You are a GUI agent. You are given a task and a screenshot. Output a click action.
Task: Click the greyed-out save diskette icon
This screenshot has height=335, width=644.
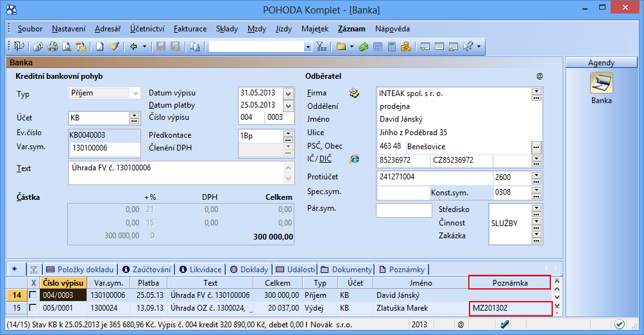[161, 47]
